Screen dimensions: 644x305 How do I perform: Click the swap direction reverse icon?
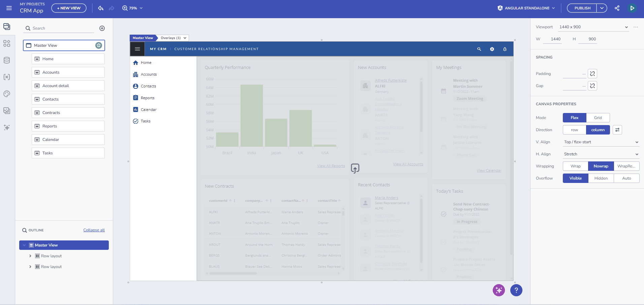617,130
